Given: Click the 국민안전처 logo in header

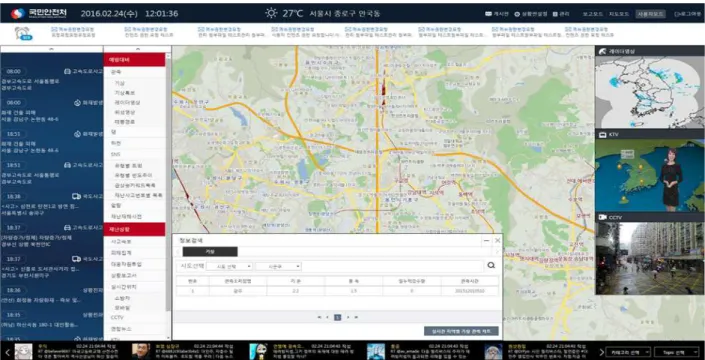Looking at the screenshot, I should click(x=38, y=13).
